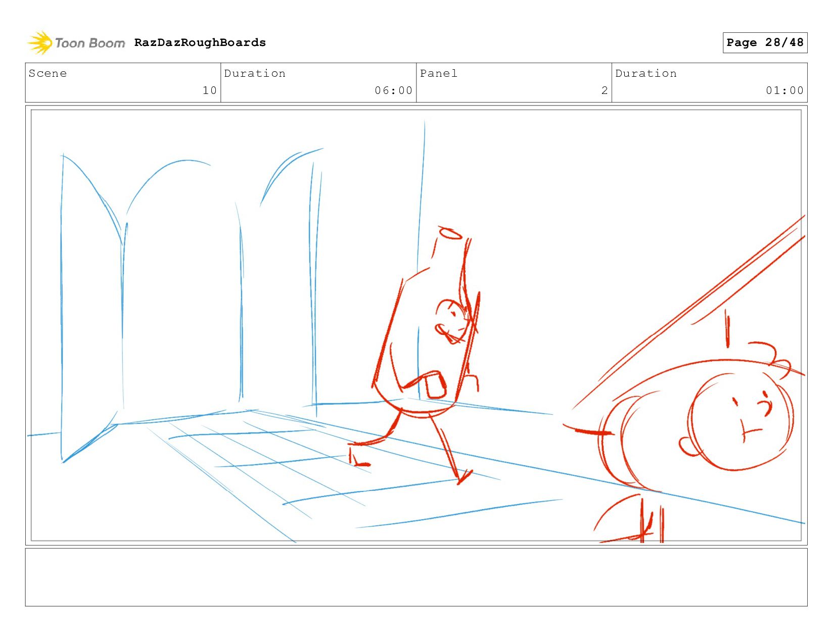Viewport: 834px width, 644px height.
Task: Click the empty notes box below the panel
Action: (416, 577)
